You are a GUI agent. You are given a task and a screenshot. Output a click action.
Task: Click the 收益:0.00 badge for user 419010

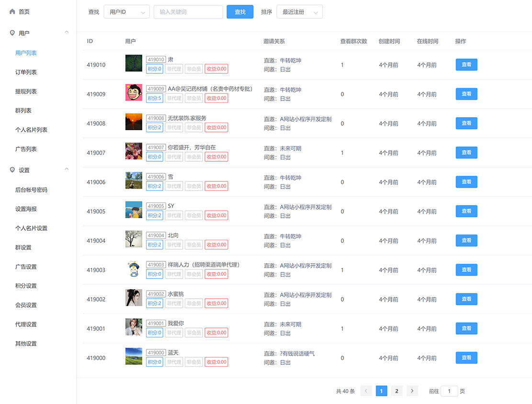(x=216, y=69)
